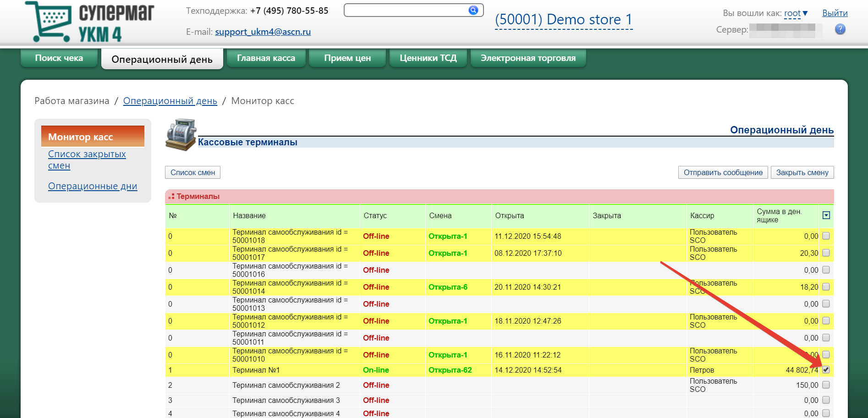Click the Терминал №1 name cell
Screen dimensions: 868x418
coord(256,370)
